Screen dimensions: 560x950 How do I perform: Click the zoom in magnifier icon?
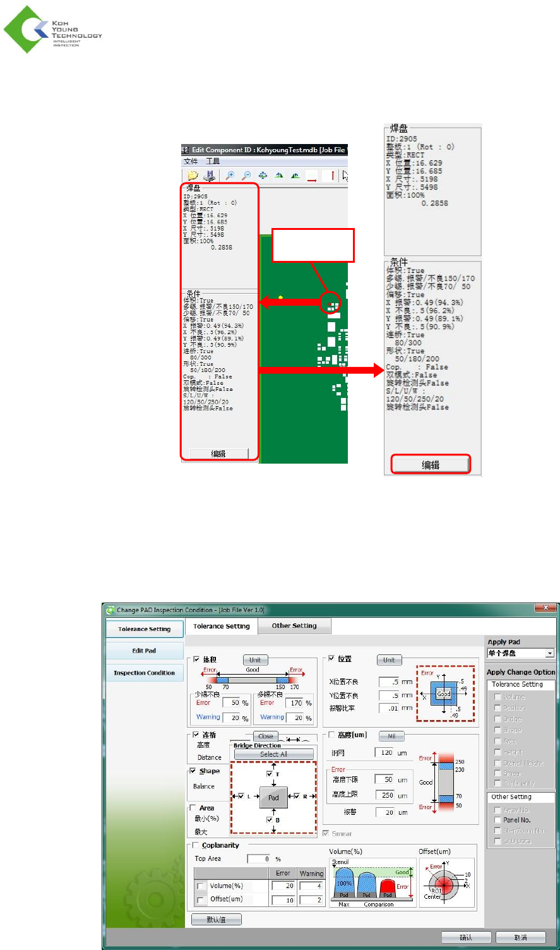230,176
